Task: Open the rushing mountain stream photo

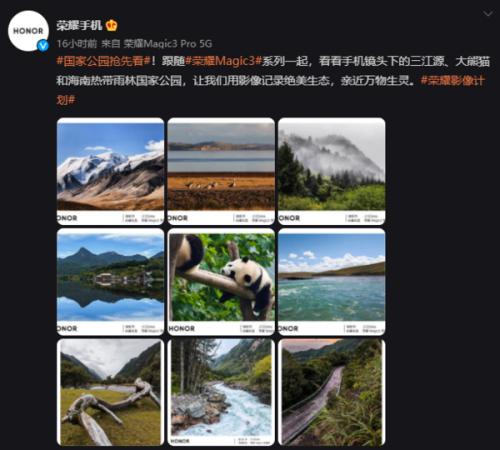Action: click(x=221, y=392)
